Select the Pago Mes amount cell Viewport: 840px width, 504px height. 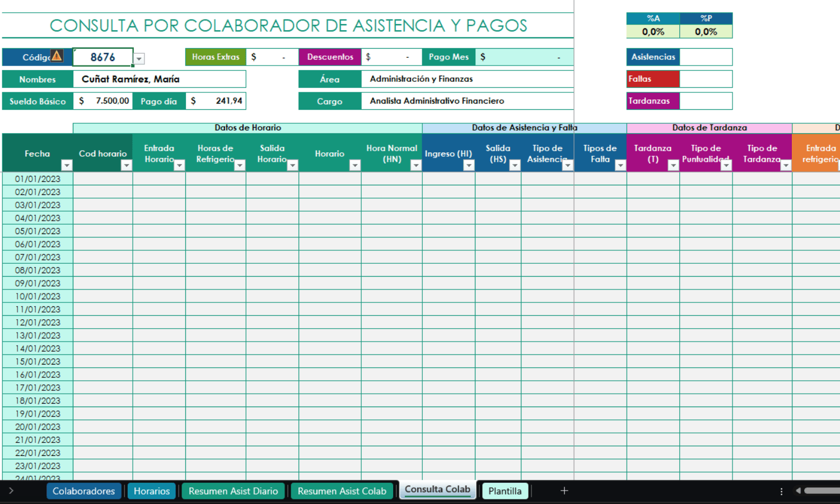tap(524, 57)
